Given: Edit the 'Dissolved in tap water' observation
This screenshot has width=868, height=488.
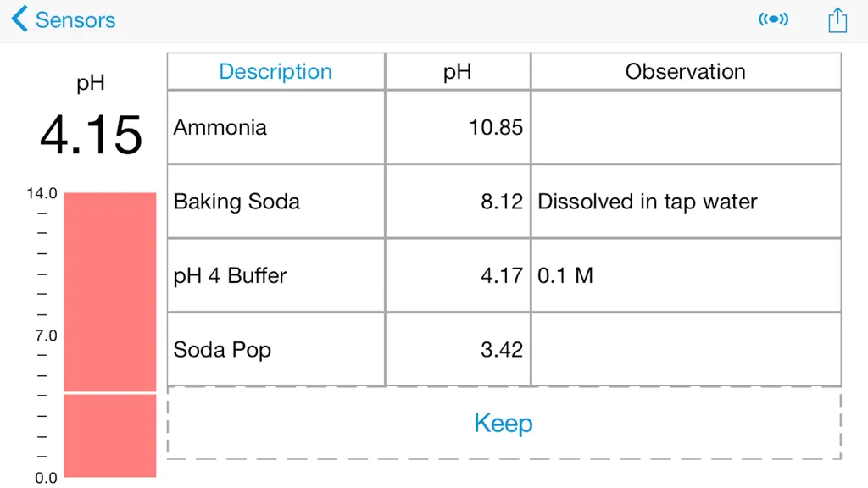Looking at the screenshot, I should (686, 202).
